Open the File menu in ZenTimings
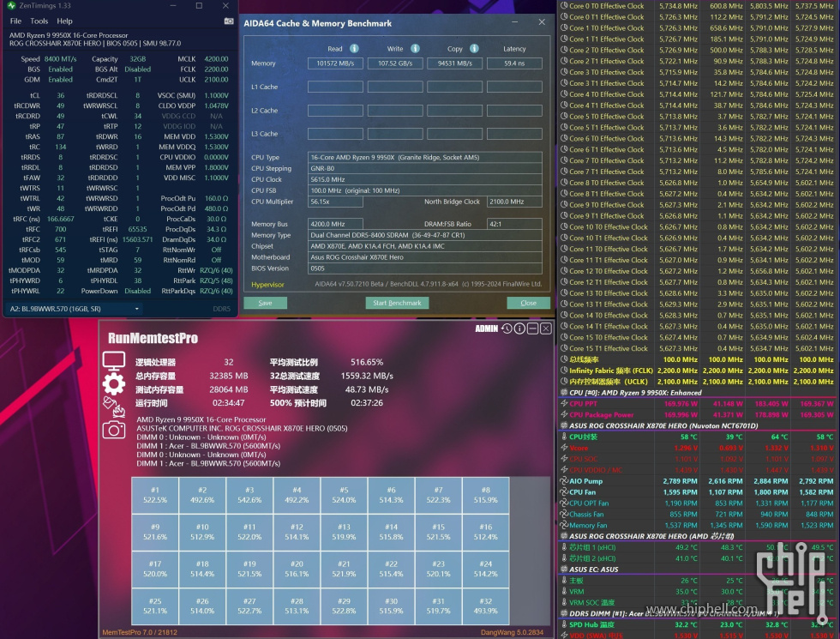 [x=15, y=21]
